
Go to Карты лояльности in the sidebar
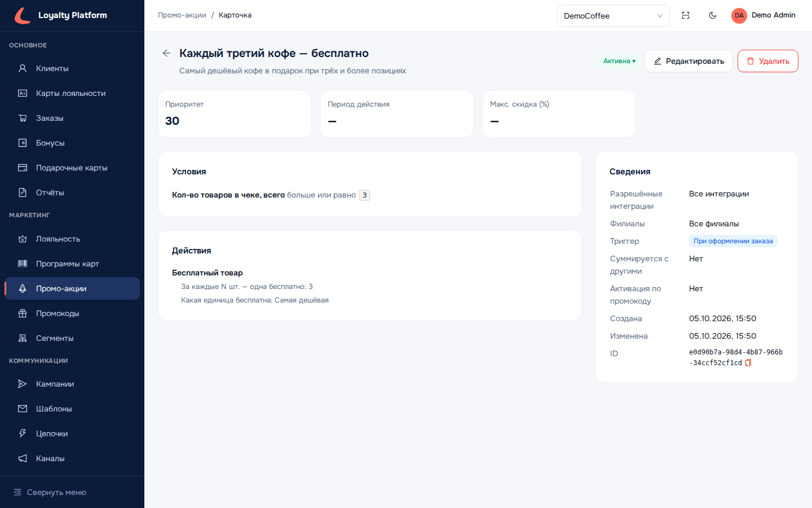pos(72,93)
